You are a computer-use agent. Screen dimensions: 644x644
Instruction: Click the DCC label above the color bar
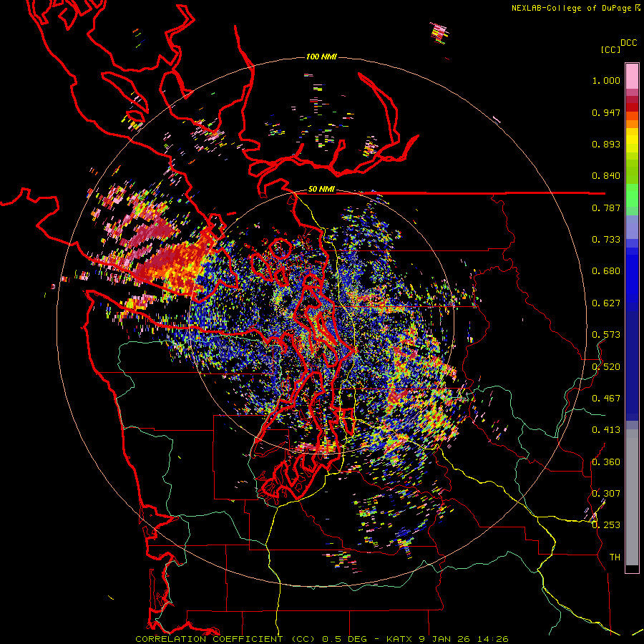click(628, 43)
